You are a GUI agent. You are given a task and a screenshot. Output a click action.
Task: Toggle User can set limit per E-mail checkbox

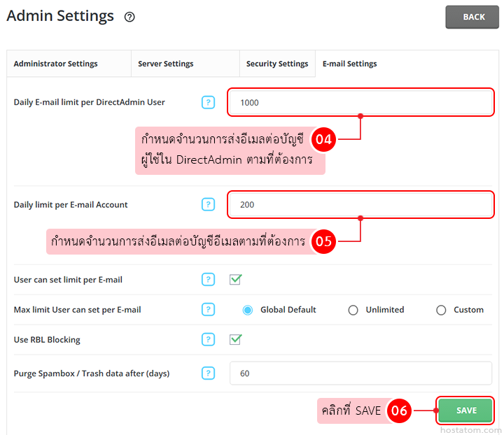236,280
